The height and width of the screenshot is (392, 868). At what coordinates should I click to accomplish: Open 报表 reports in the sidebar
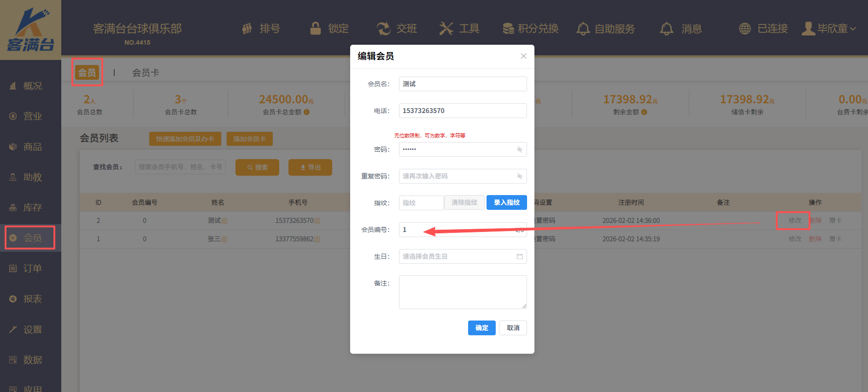[32, 299]
